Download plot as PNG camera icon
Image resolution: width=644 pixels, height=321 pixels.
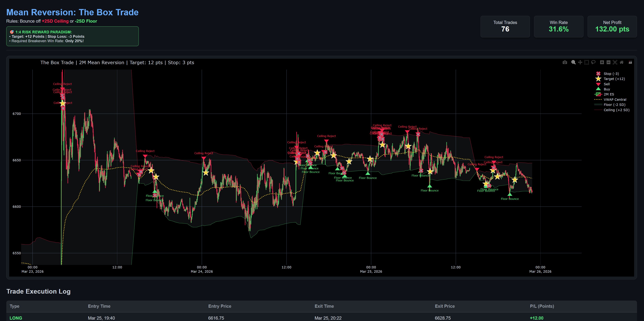coord(565,62)
